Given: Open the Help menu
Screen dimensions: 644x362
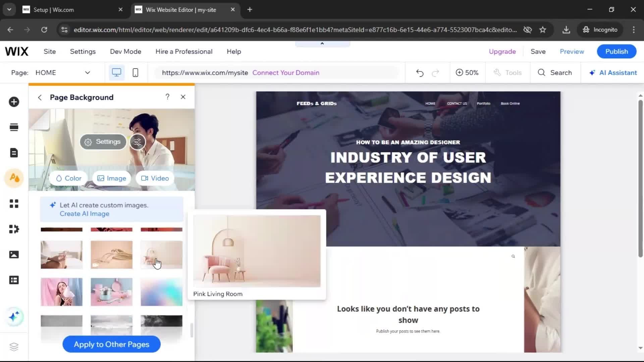Looking at the screenshot, I should [234, 52].
